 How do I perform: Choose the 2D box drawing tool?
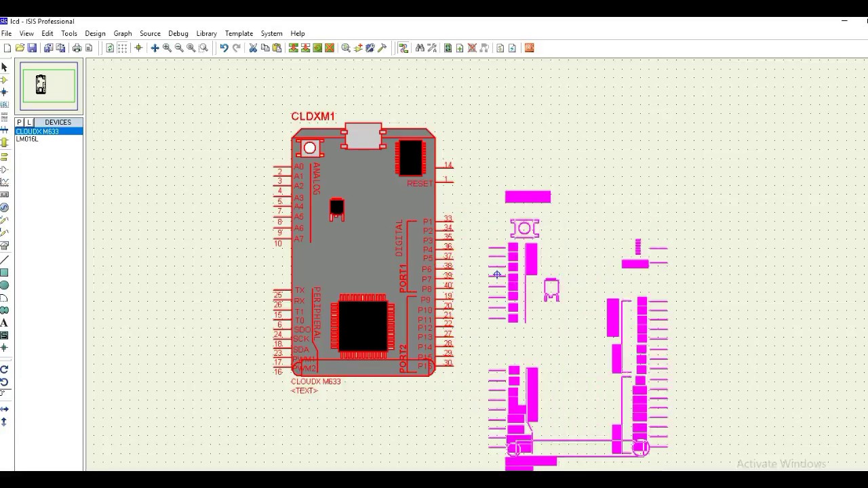click(x=4, y=272)
